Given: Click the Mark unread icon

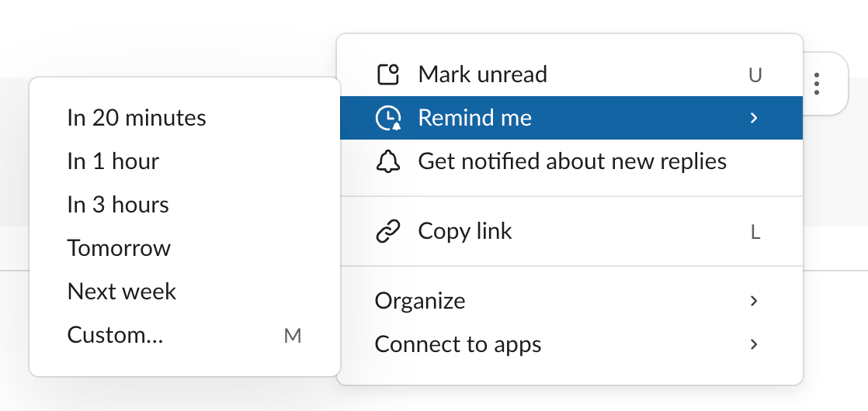Looking at the screenshot, I should coord(387,74).
